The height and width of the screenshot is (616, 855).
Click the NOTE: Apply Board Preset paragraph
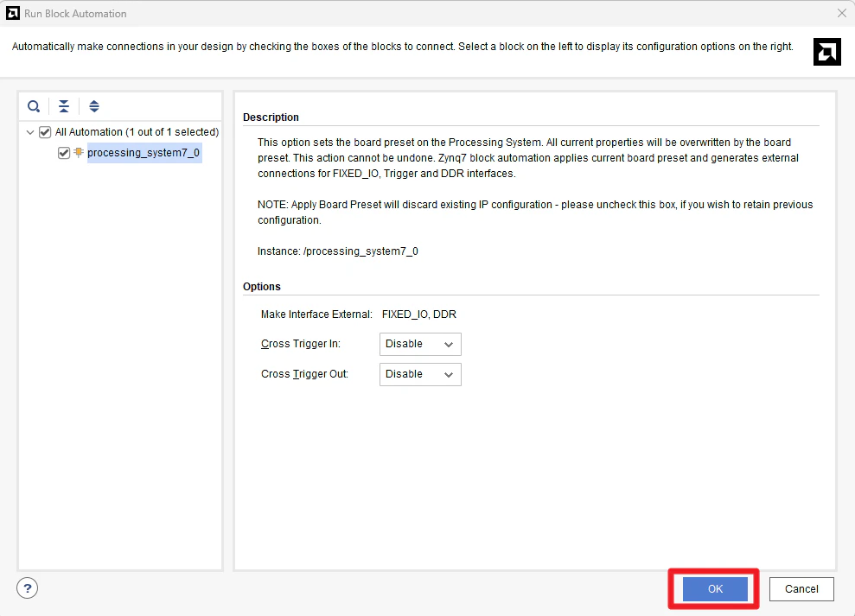535,212
